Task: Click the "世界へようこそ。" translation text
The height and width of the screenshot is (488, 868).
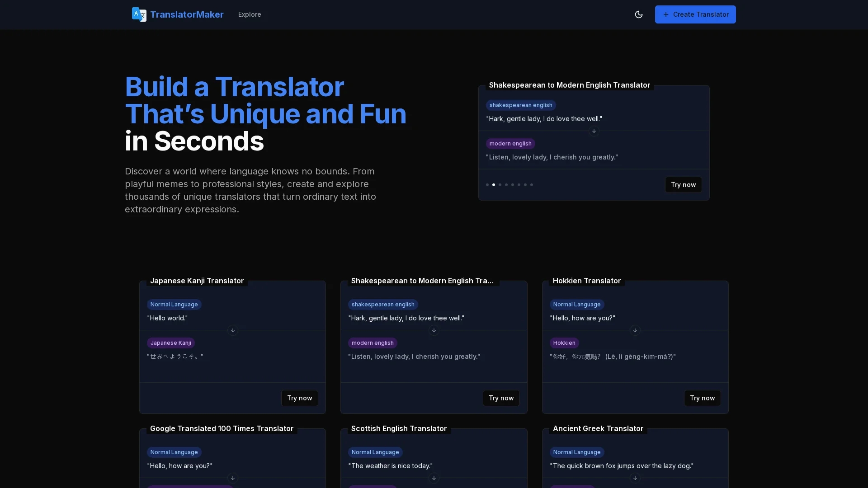Action: (x=175, y=357)
